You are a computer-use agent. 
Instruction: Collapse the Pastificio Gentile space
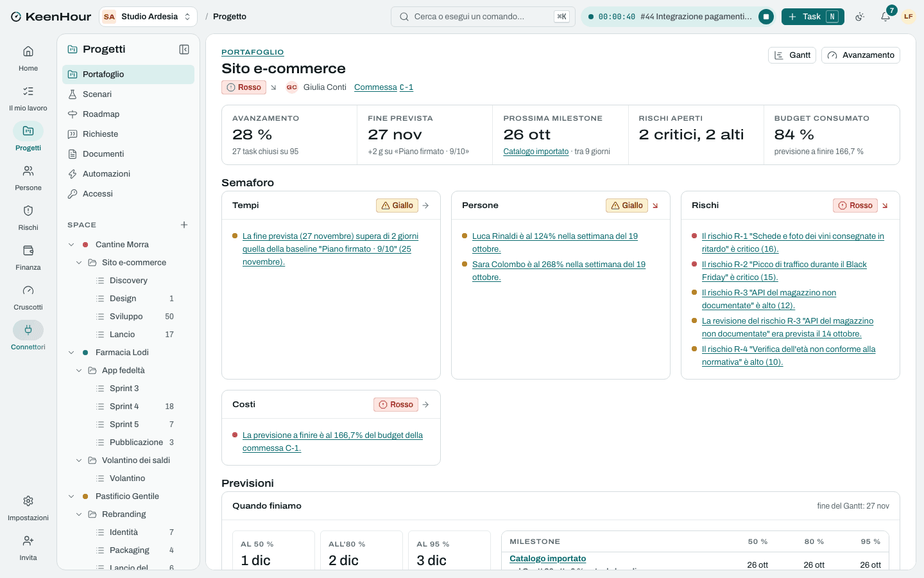pyautogui.click(x=71, y=496)
